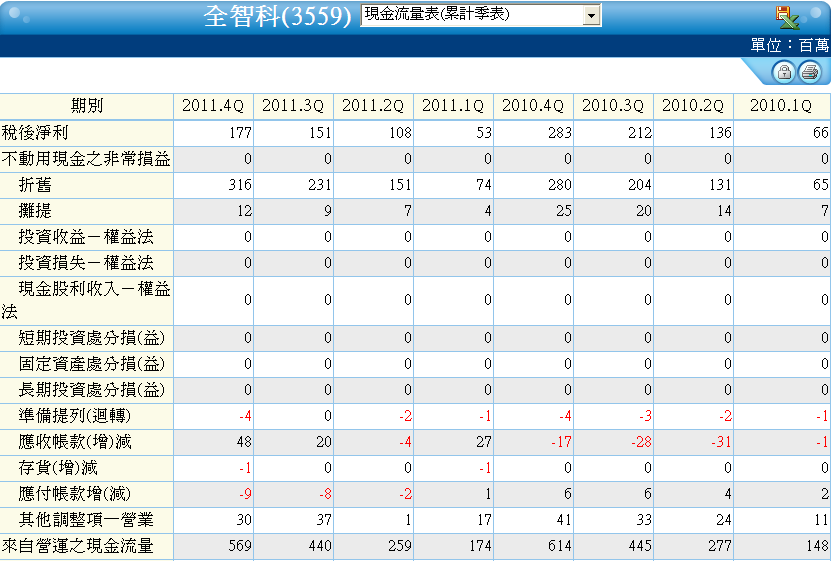Click 營運現金流量 value 277 for 2010.2Q
Image resolution: width=833 pixels, height=561 pixels.
click(x=720, y=546)
